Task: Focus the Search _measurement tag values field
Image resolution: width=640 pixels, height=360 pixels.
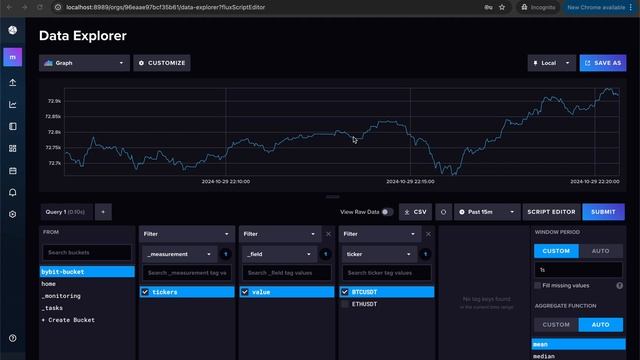Action: pyautogui.click(x=187, y=273)
